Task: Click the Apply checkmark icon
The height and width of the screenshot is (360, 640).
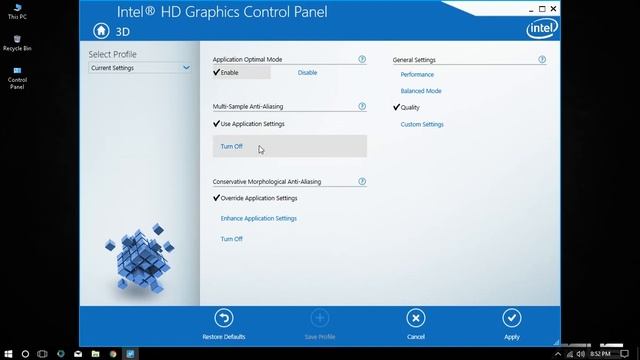Action: tap(512, 318)
